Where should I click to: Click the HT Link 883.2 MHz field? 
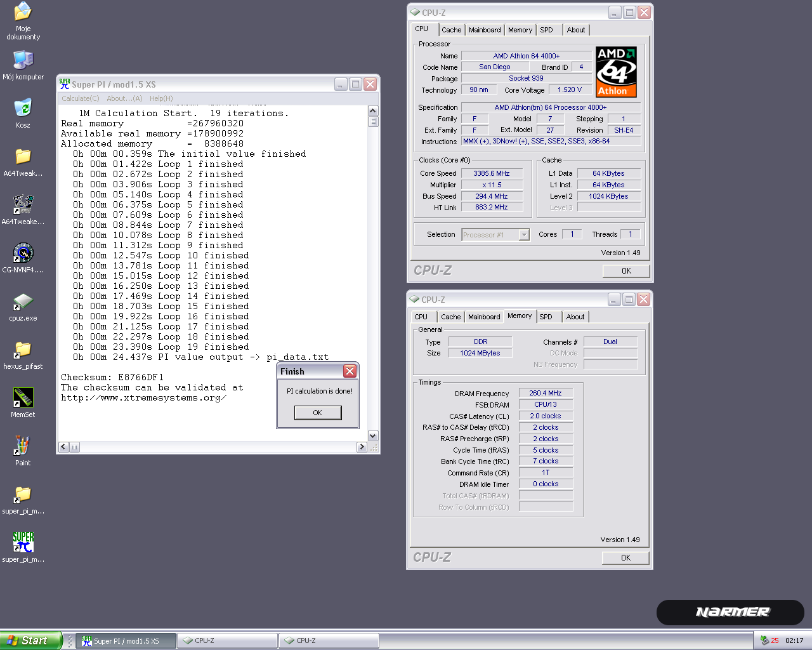point(492,207)
